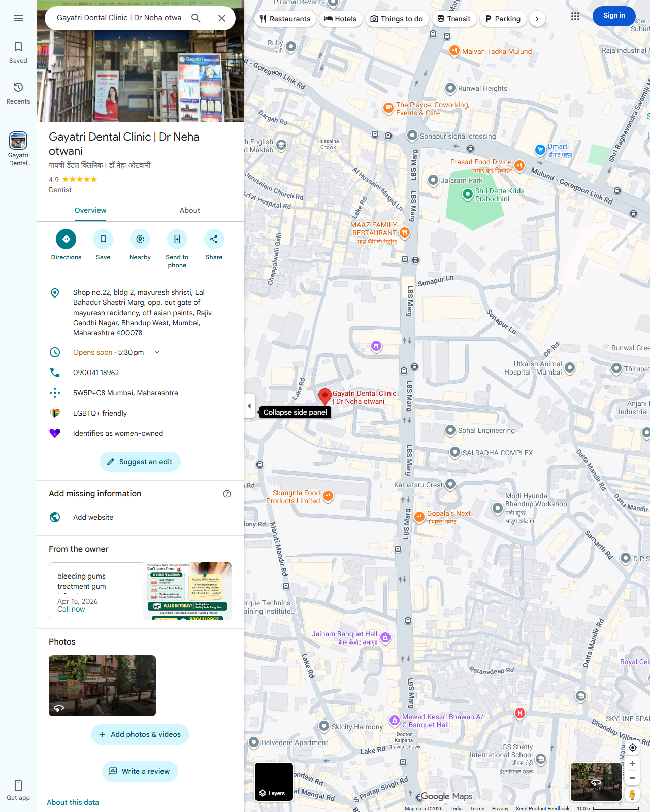
Task: Select MAAZ Family Restaurant marker
Action: pyautogui.click(x=405, y=232)
